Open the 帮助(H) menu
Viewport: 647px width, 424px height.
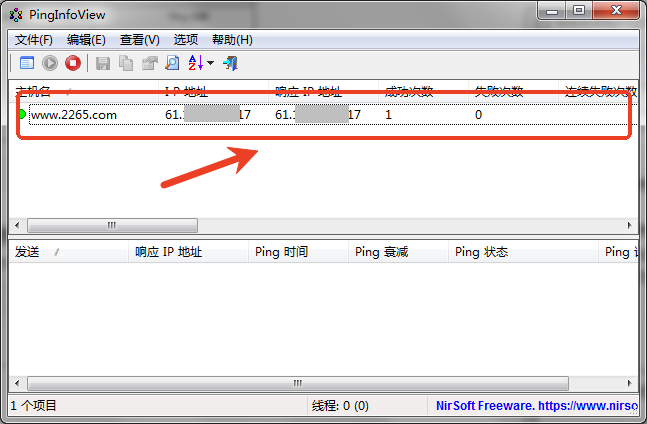point(232,40)
